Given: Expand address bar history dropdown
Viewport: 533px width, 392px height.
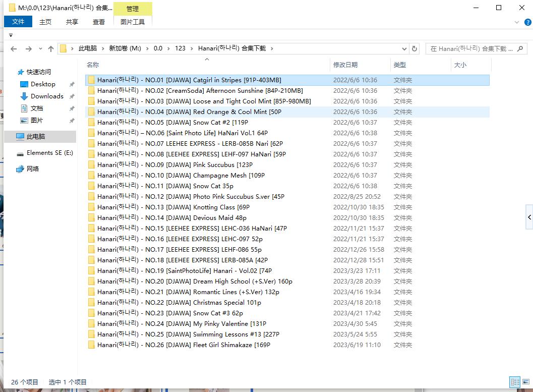Looking at the screenshot, I should [404, 49].
